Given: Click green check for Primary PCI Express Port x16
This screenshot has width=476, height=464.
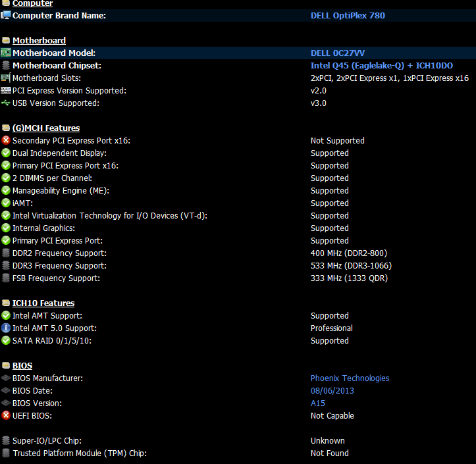Looking at the screenshot, I should point(6,165).
